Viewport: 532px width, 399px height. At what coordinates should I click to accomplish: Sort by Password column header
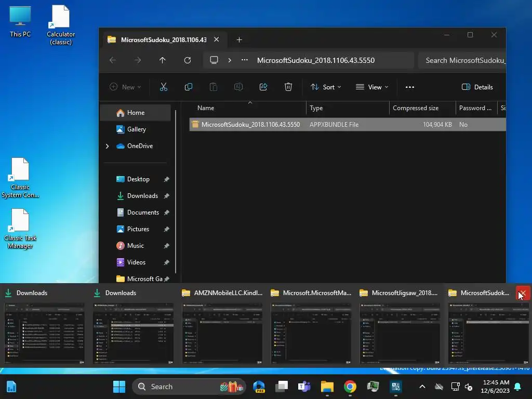tap(476, 108)
